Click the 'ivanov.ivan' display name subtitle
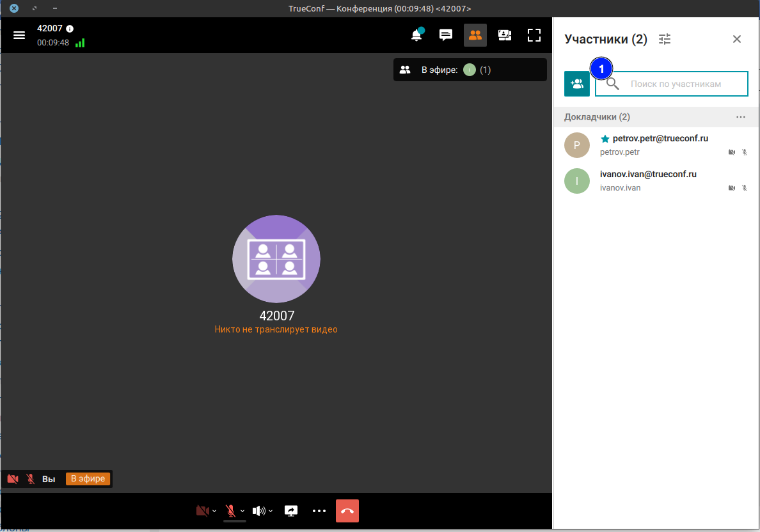The height and width of the screenshot is (532, 760). click(620, 188)
